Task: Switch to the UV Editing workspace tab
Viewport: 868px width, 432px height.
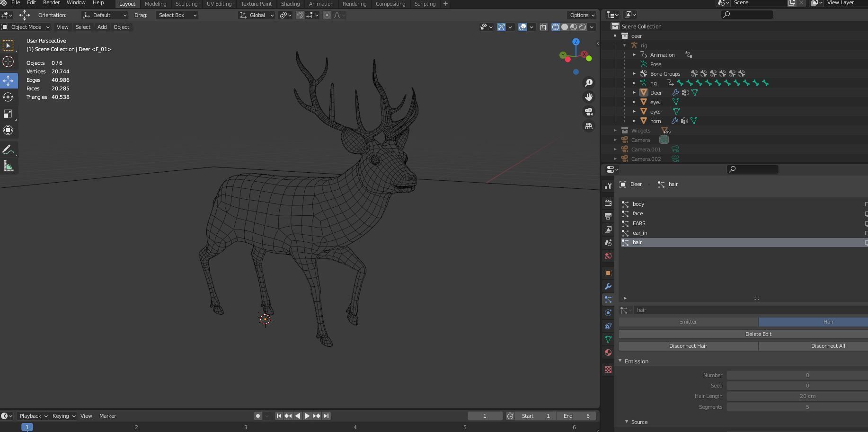Action: (x=219, y=4)
